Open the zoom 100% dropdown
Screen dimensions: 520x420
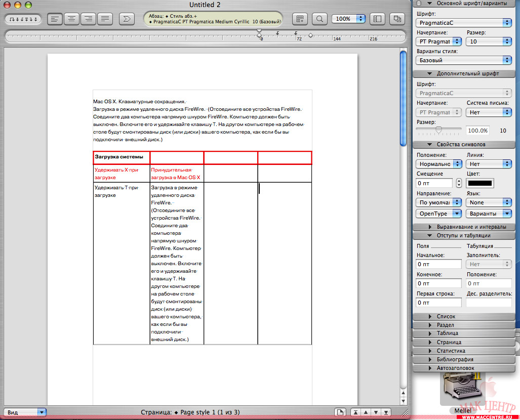point(348,19)
